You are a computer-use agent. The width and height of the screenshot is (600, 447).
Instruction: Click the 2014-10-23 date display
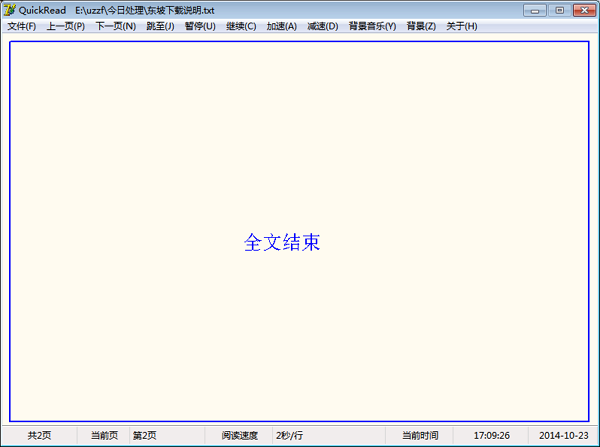[x=564, y=436]
